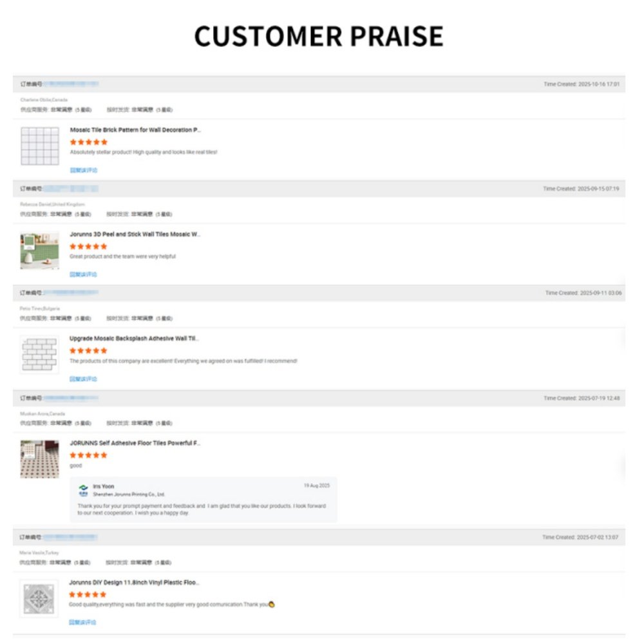Click stars under Jorunns 3D Peel and Stick
Viewport: 644px width, 644px height.
coord(88,246)
